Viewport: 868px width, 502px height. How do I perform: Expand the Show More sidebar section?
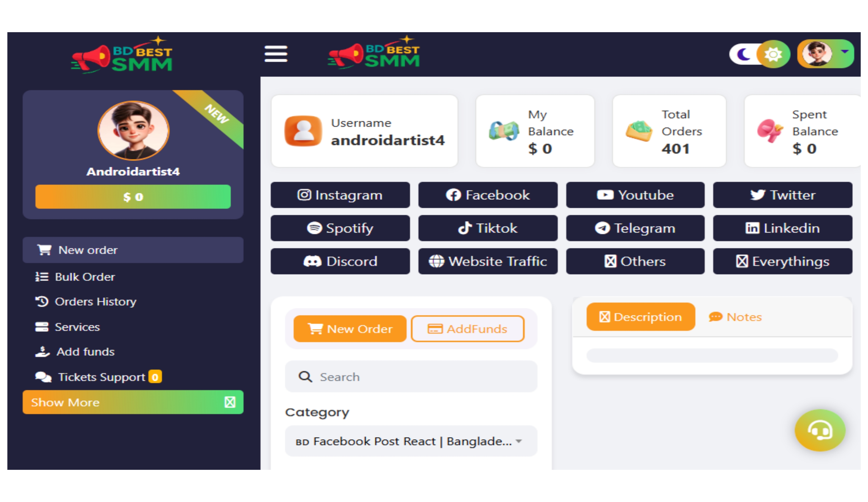coord(133,402)
